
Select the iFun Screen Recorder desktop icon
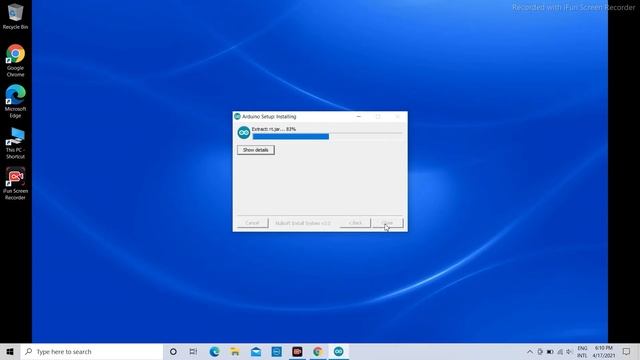pos(16,183)
